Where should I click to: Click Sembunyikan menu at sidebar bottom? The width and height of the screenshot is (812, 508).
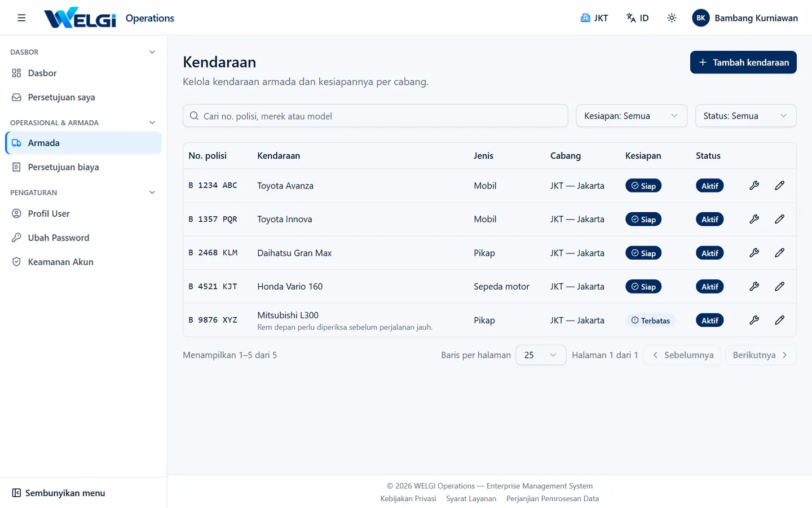pyautogui.click(x=59, y=493)
